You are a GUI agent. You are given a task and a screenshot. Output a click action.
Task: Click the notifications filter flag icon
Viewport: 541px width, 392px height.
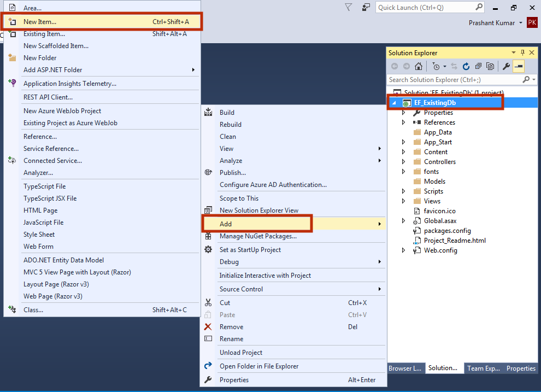(349, 7)
